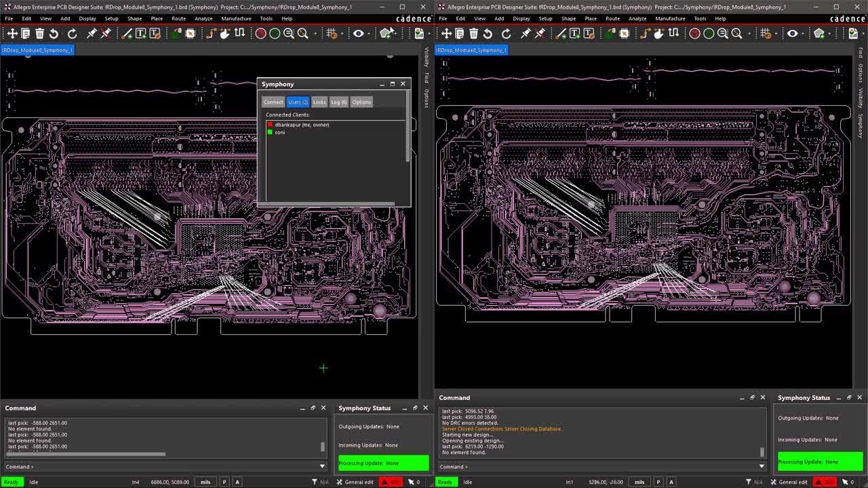Click Delete trash icon in right window
The width and height of the screenshot is (868, 488).
pyautogui.click(x=473, y=33)
